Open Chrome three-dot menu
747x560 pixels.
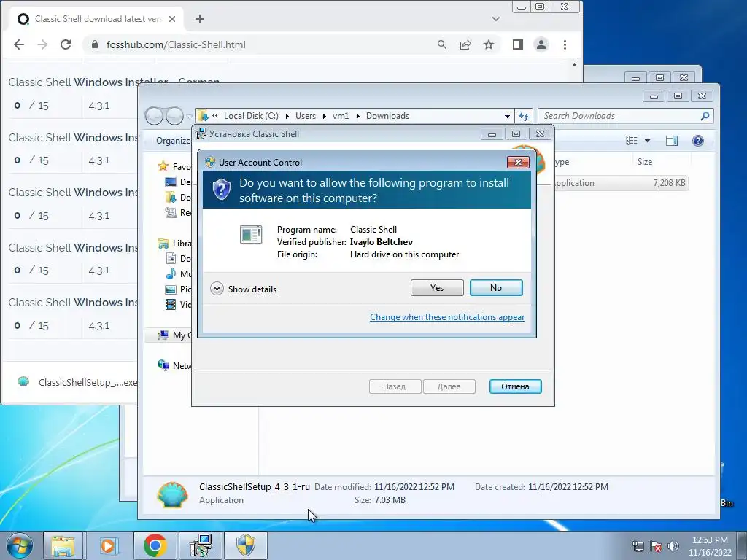pyautogui.click(x=565, y=44)
